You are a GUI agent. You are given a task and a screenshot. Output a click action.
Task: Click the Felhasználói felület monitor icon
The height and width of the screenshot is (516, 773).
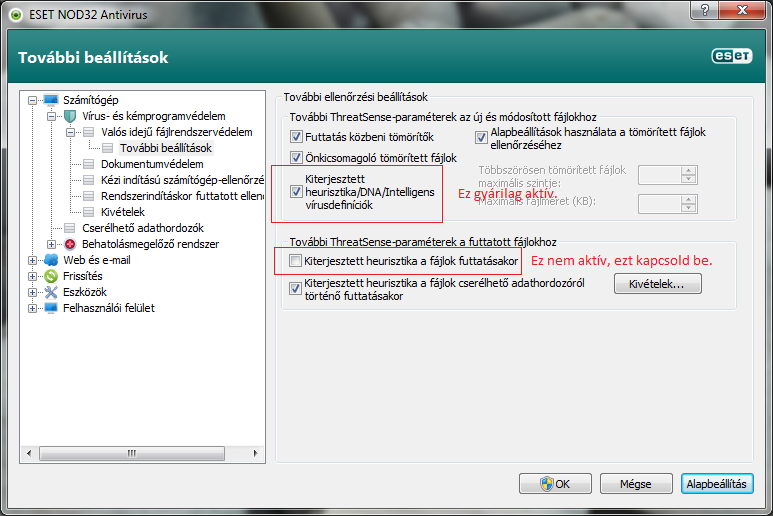pyautogui.click(x=51, y=308)
